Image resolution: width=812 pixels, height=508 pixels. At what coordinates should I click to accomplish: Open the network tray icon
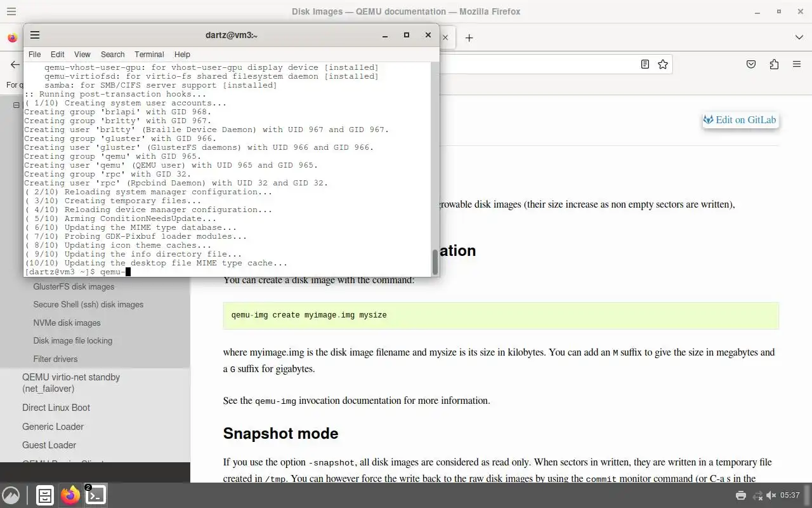click(x=756, y=495)
